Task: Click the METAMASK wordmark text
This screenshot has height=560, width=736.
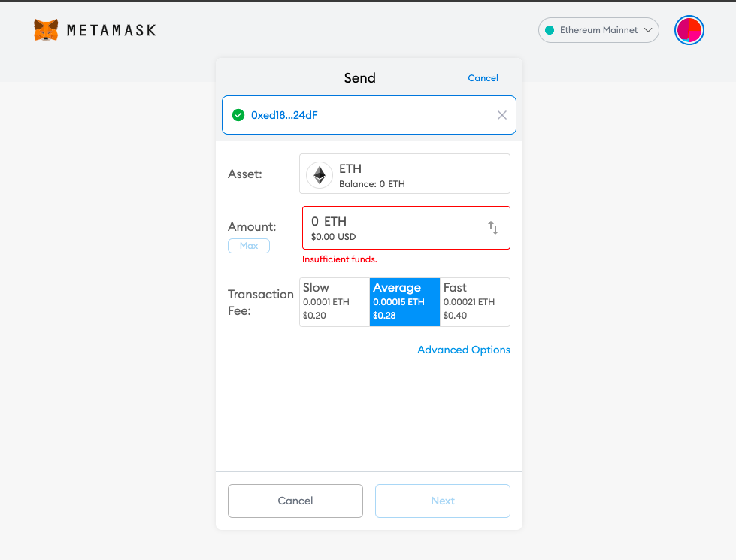Action: click(x=111, y=31)
